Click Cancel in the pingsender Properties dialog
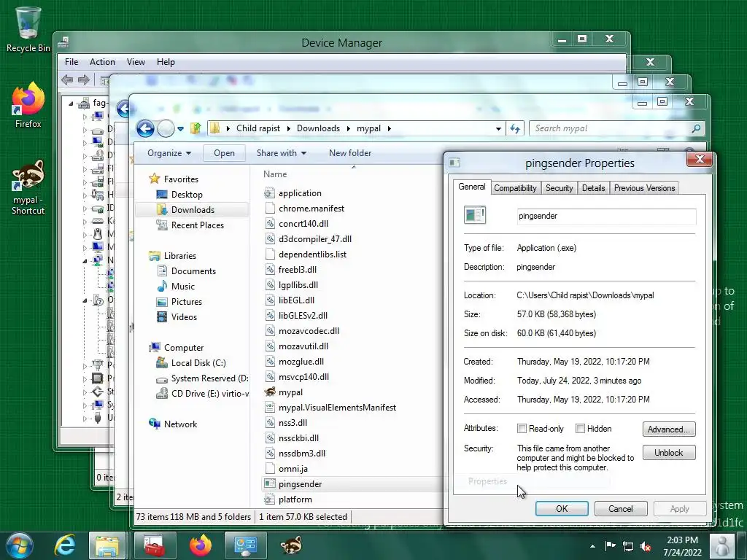The height and width of the screenshot is (560, 747). point(620,508)
